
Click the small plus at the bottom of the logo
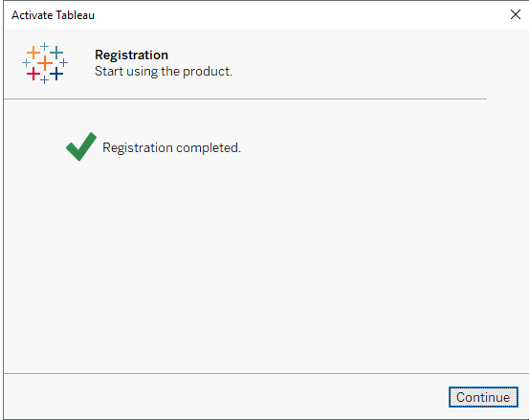45,80
